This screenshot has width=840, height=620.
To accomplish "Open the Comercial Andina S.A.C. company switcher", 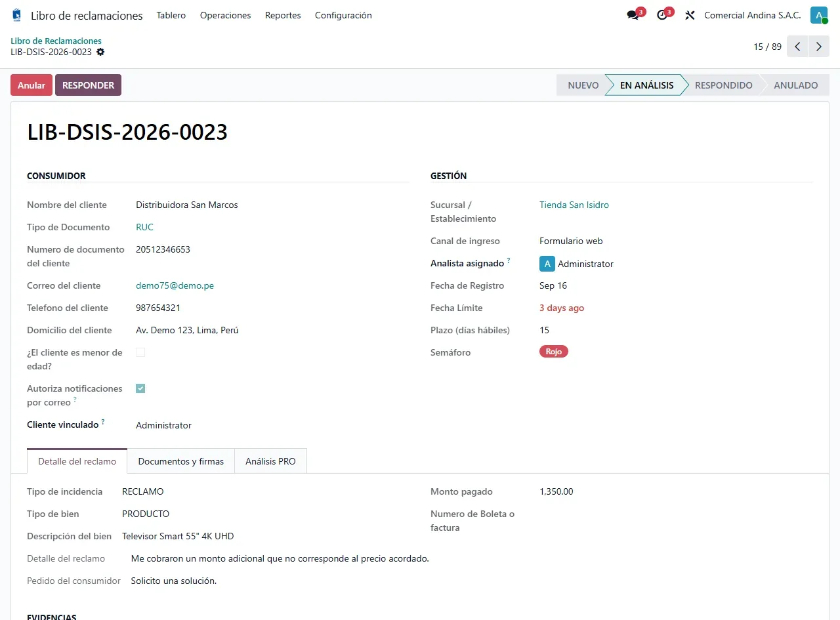I will (x=753, y=15).
